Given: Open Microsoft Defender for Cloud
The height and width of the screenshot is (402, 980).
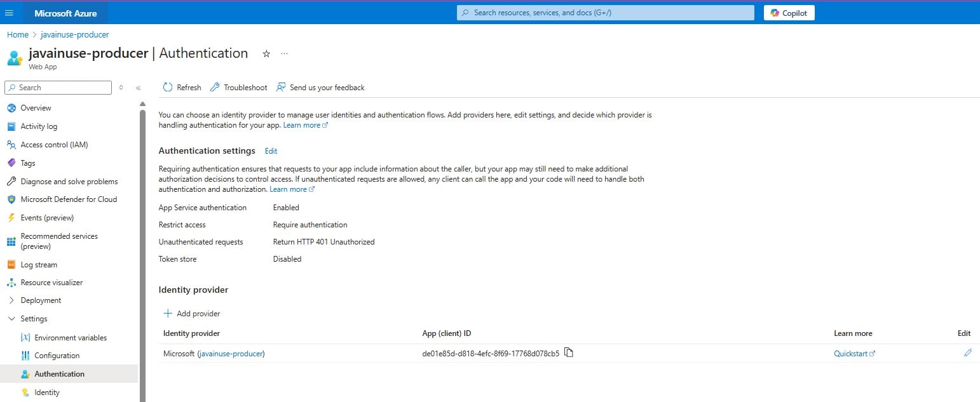Looking at the screenshot, I should tap(69, 199).
